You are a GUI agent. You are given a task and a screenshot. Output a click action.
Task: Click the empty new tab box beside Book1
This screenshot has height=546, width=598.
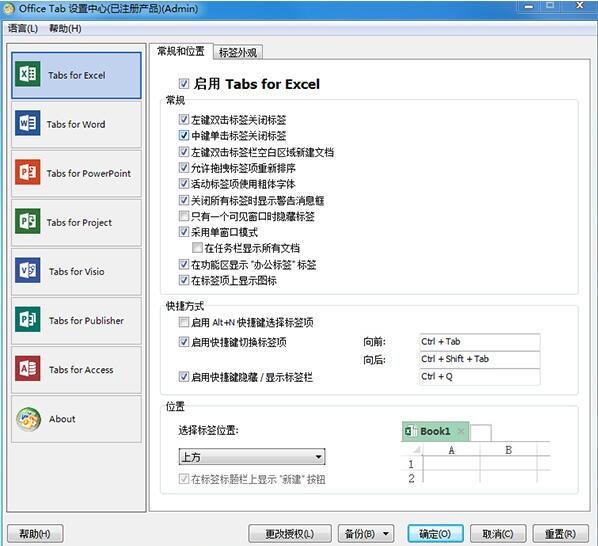481,433
